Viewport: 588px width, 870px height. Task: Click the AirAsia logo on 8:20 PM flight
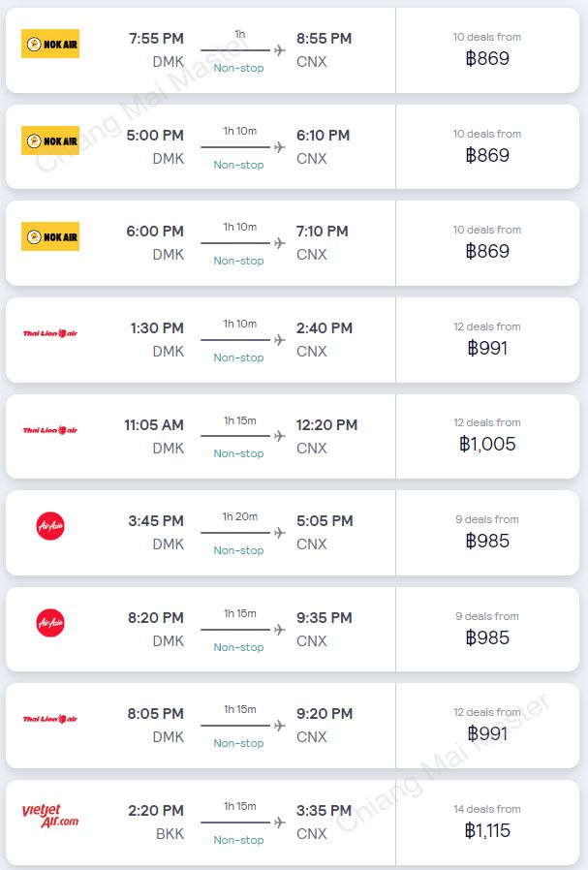click(50, 623)
